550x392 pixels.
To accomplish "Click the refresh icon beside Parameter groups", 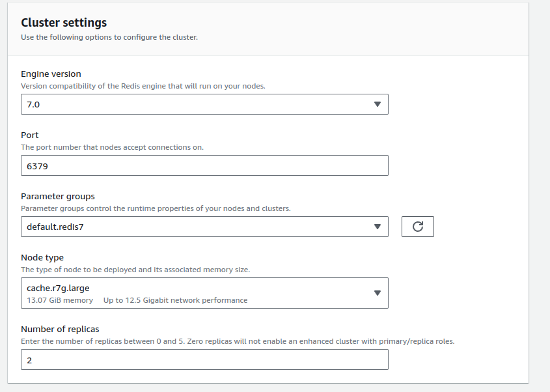I will pyautogui.click(x=417, y=227).
